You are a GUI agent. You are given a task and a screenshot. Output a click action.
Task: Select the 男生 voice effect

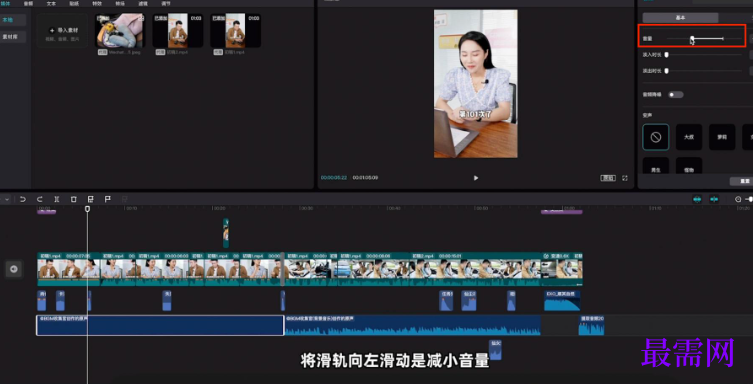656,166
